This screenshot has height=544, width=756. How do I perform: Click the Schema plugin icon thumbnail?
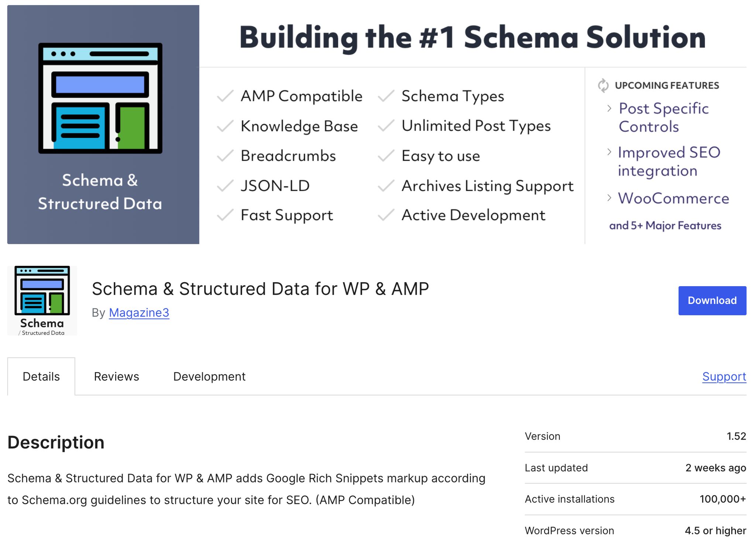point(42,300)
